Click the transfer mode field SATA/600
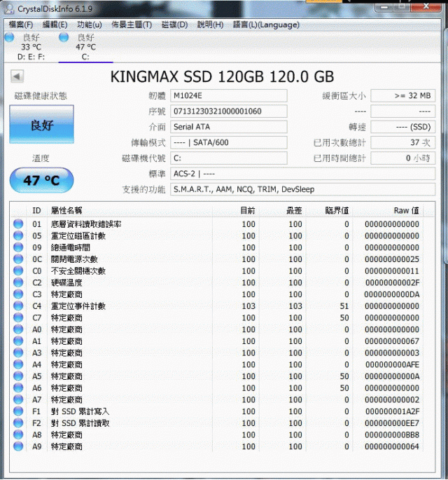This screenshot has width=448, height=480. [x=229, y=142]
